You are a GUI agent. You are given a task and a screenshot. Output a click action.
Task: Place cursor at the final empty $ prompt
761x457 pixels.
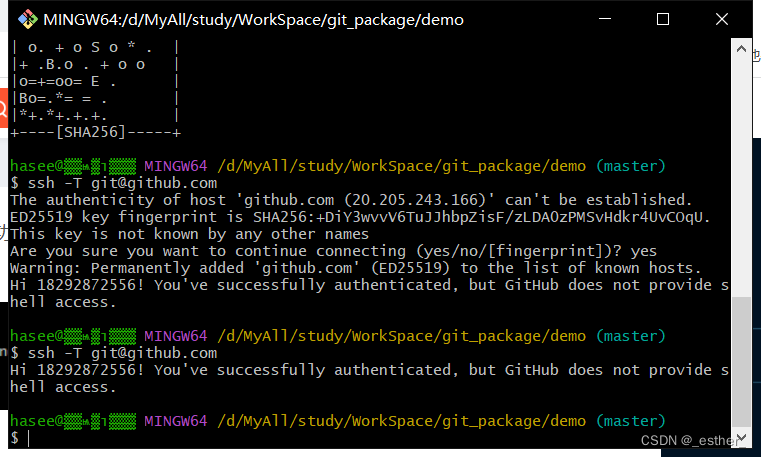(29, 438)
